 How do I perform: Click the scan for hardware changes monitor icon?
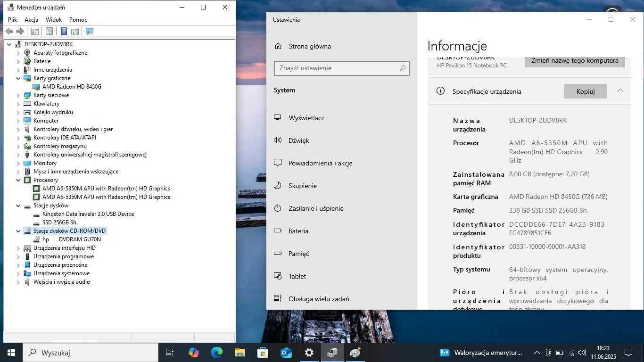[x=90, y=32]
